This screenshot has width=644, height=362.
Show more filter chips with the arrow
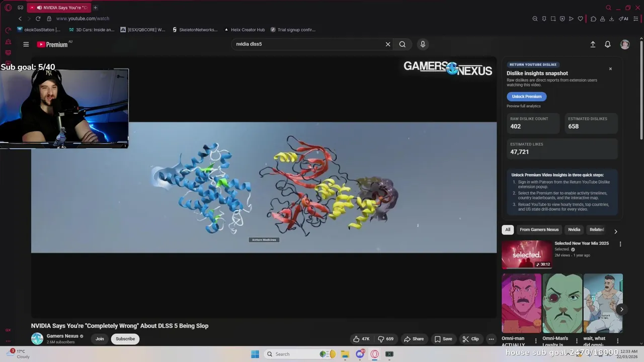[x=615, y=231]
